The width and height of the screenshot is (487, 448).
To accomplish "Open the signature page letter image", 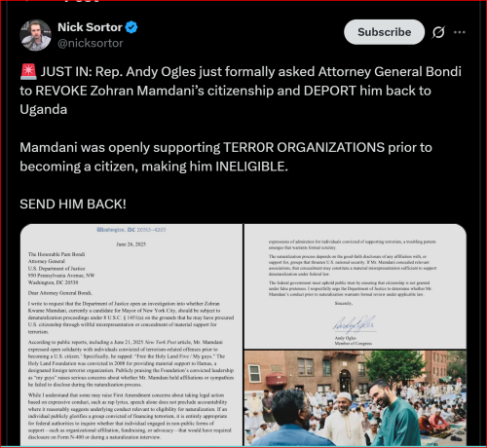I will (x=356, y=286).
